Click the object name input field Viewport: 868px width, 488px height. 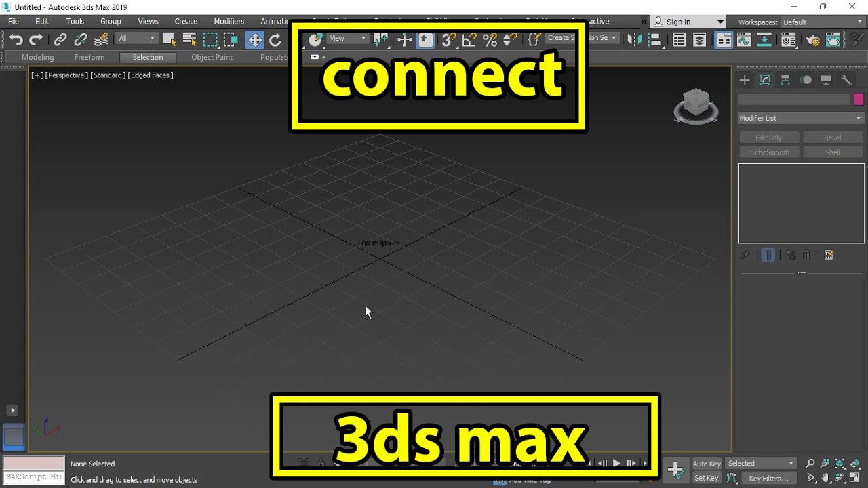point(793,100)
